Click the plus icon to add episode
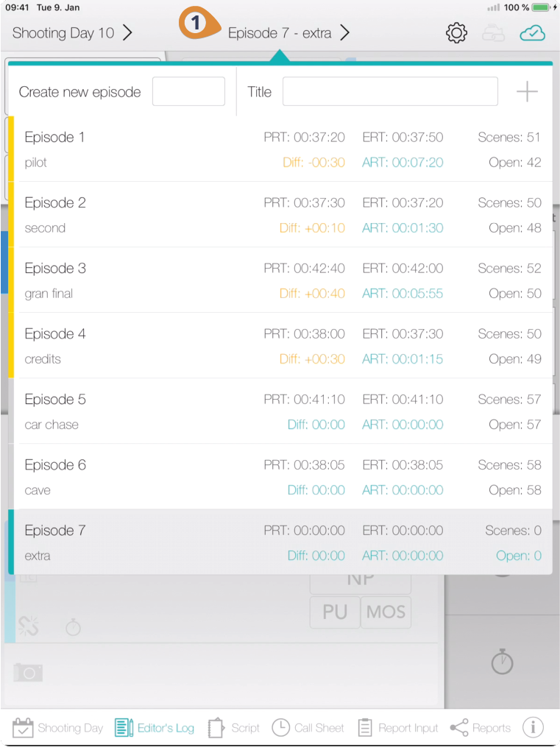This screenshot has height=747, width=560. pyautogui.click(x=527, y=91)
